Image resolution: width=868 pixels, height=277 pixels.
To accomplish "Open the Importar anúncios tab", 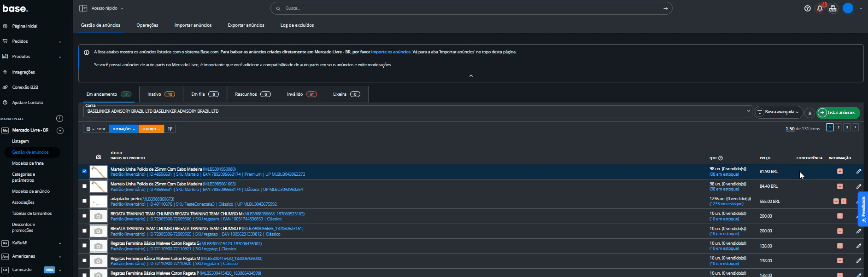I will (193, 25).
